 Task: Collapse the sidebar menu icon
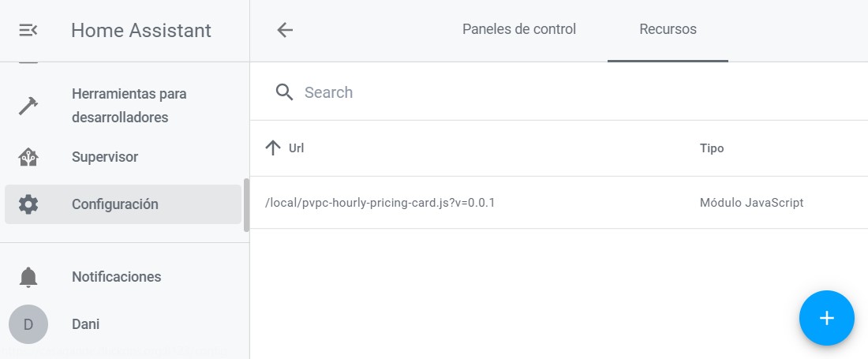pyautogui.click(x=28, y=30)
